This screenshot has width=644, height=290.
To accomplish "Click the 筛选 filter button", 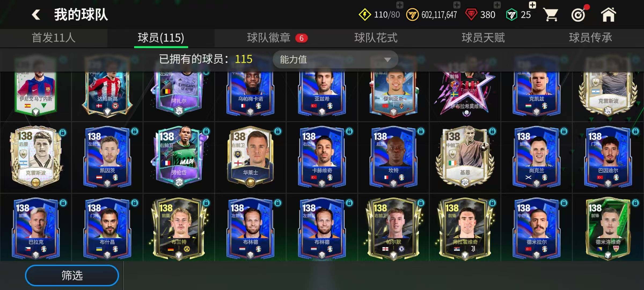I will click(x=72, y=275).
